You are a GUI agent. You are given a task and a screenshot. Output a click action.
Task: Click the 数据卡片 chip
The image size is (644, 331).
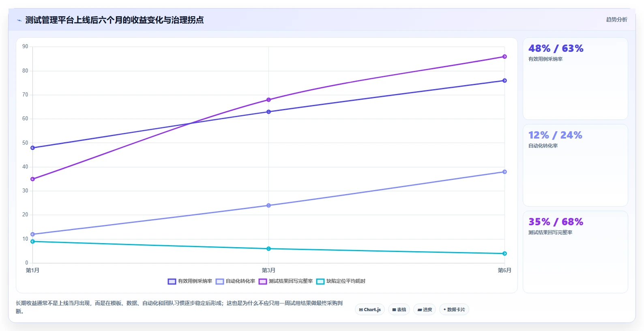454,310
